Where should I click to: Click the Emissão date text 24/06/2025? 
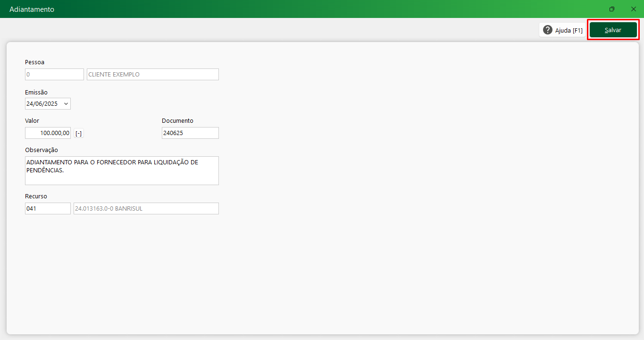point(42,104)
